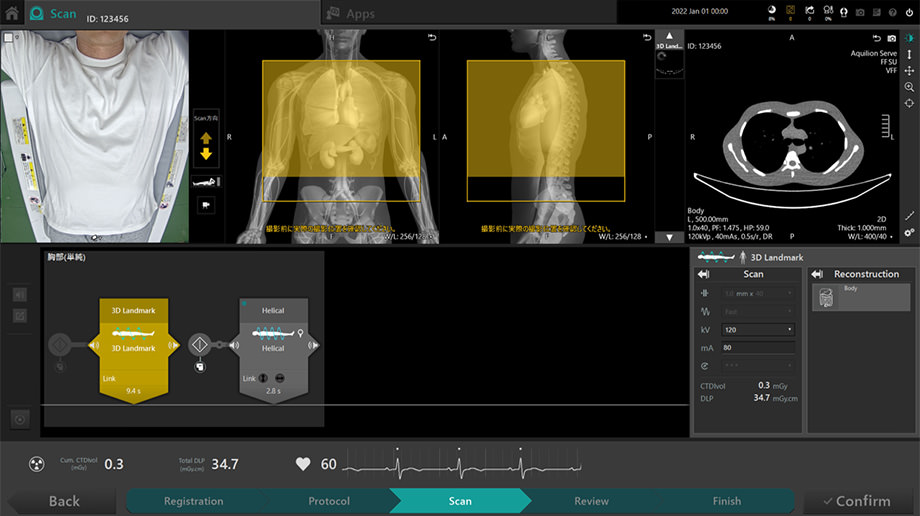Collapse the Reconstruction panel arrow
The height and width of the screenshot is (516, 920).
click(x=817, y=274)
